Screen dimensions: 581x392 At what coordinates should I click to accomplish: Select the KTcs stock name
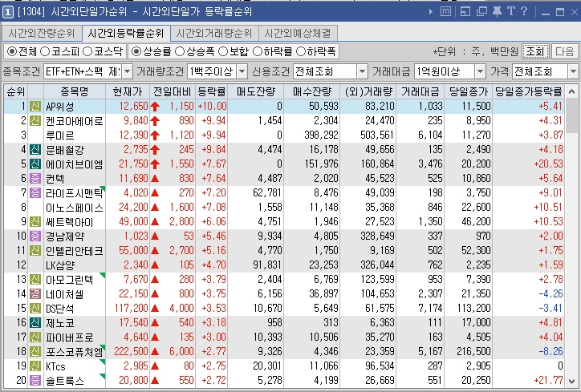point(55,366)
